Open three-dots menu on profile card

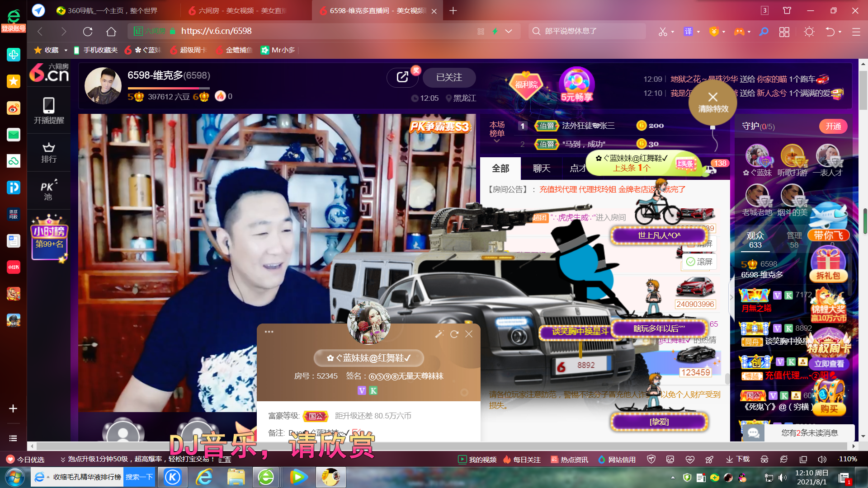(269, 332)
